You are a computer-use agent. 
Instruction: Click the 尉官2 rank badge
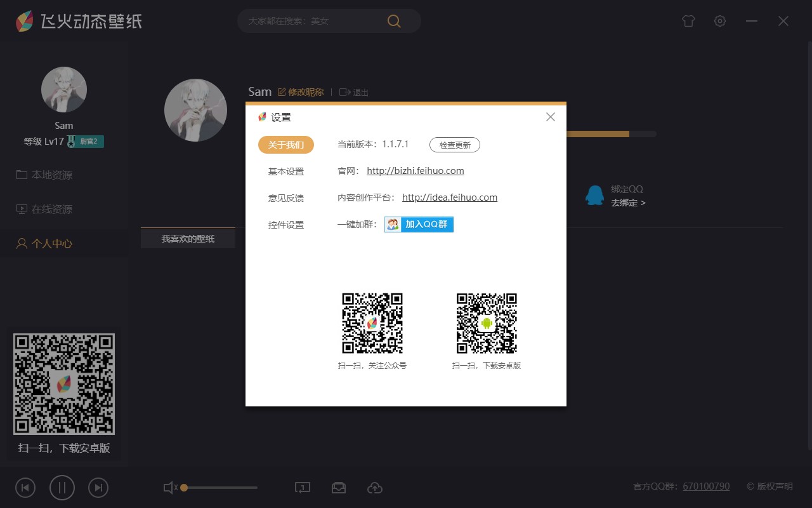pyautogui.click(x=86, y=141)
